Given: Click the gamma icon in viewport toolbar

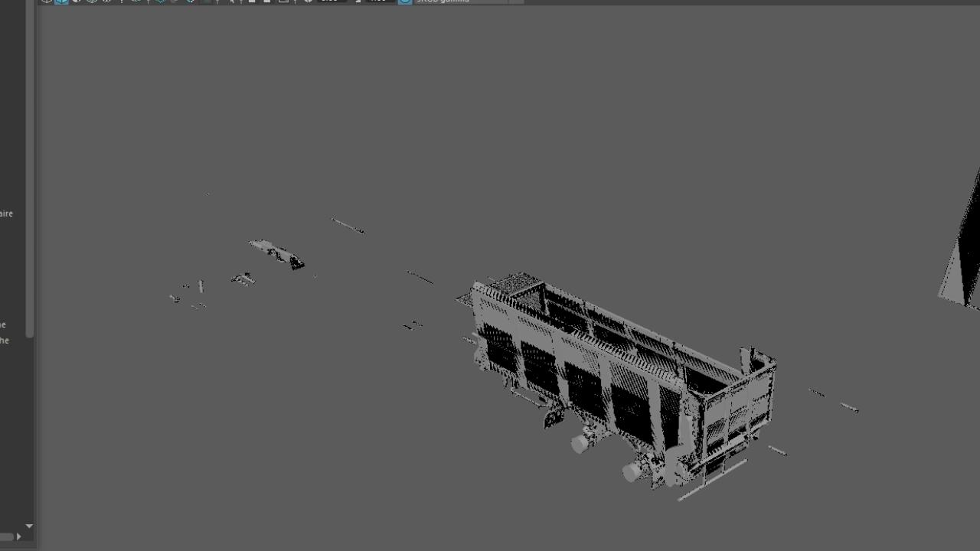Looking at the screenshot, I should coord(358,1).
